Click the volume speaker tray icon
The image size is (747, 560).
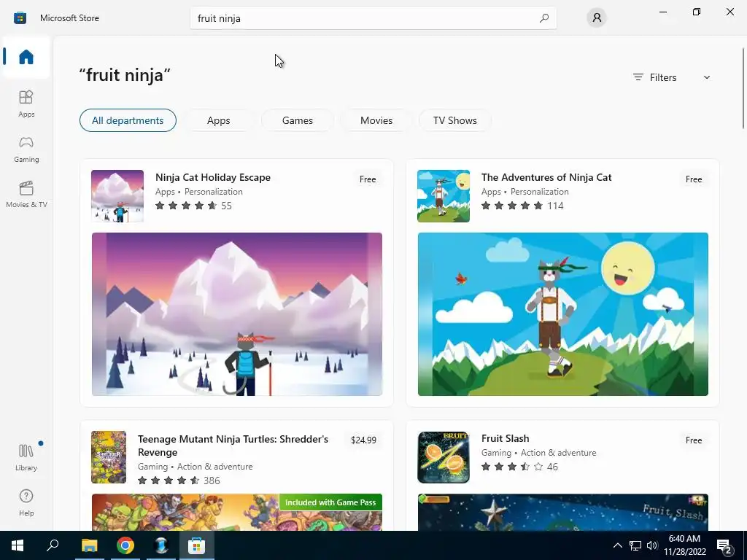652,545
